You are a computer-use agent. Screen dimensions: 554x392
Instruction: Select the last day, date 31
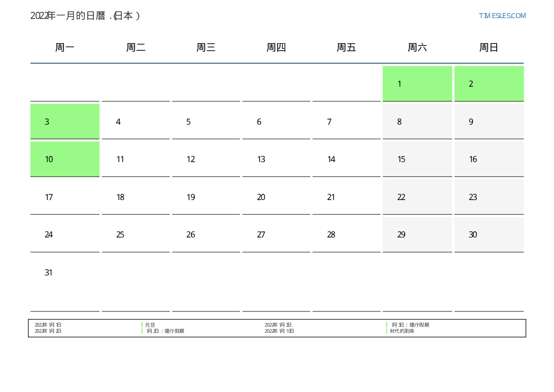click(x=65, y=273)
